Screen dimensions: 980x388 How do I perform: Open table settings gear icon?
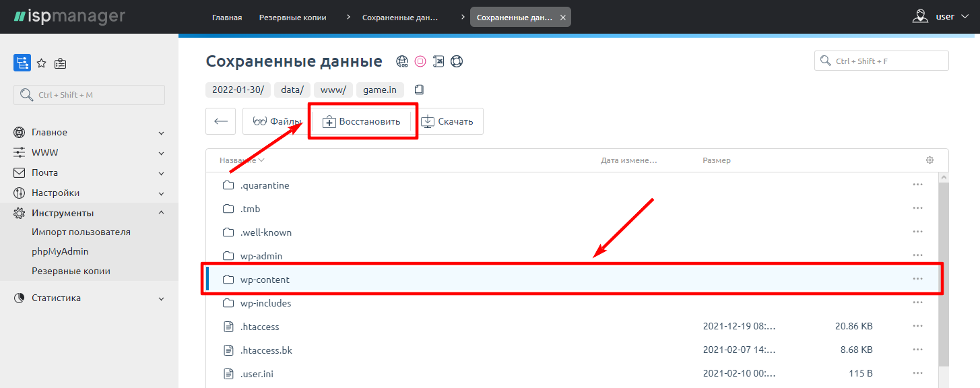(x=929, y=160)
